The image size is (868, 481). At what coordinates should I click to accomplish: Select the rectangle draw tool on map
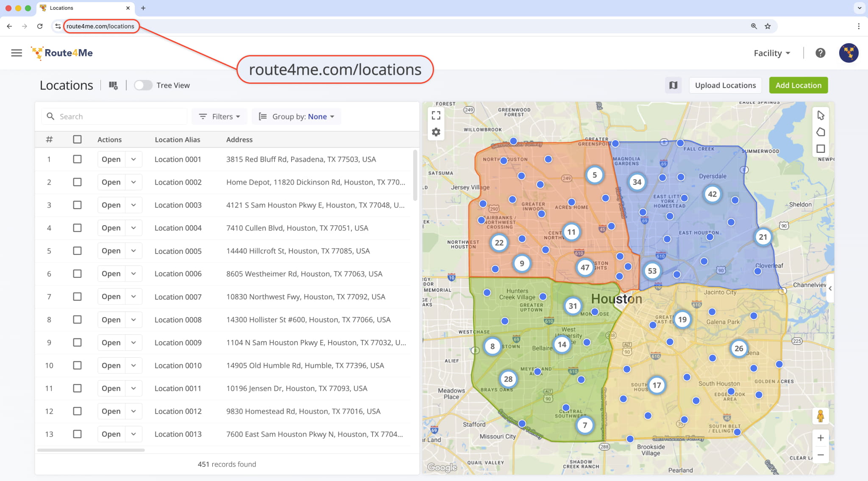[x=821, y=149]
